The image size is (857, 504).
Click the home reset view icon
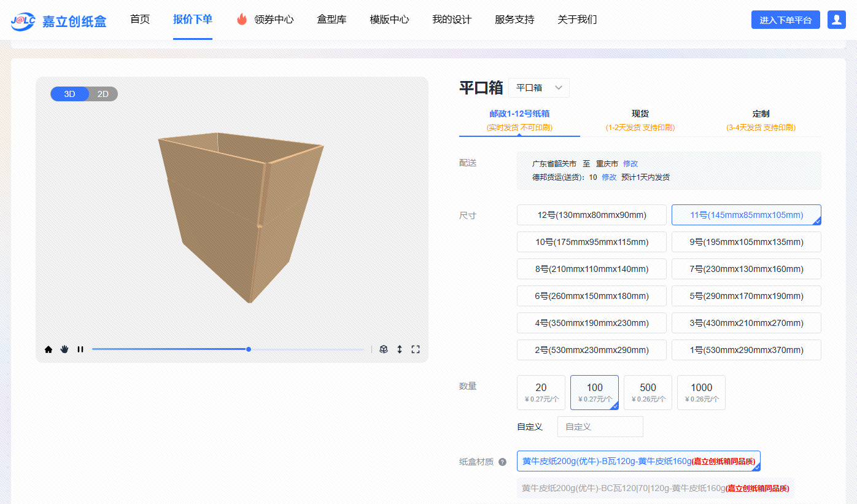(48, 349)
